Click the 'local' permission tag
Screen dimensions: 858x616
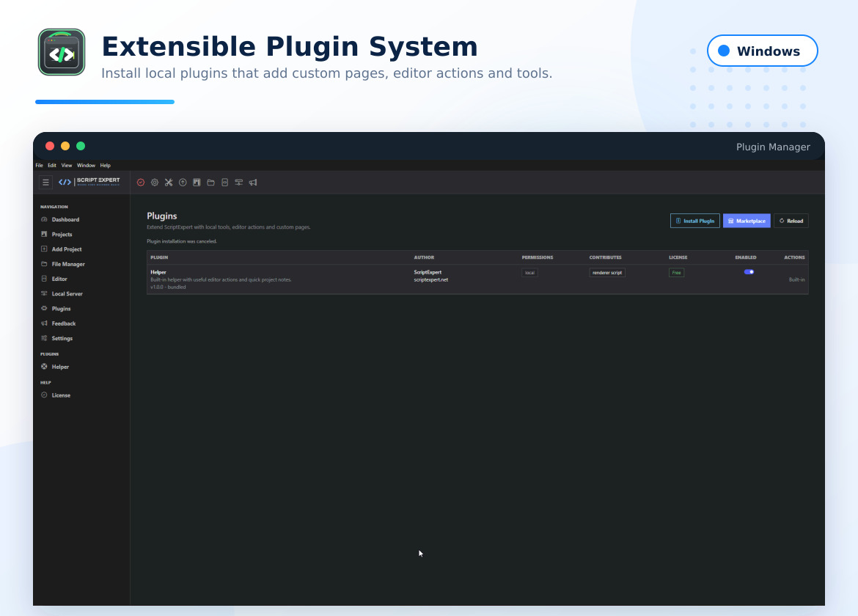click(x=529, y=273)
